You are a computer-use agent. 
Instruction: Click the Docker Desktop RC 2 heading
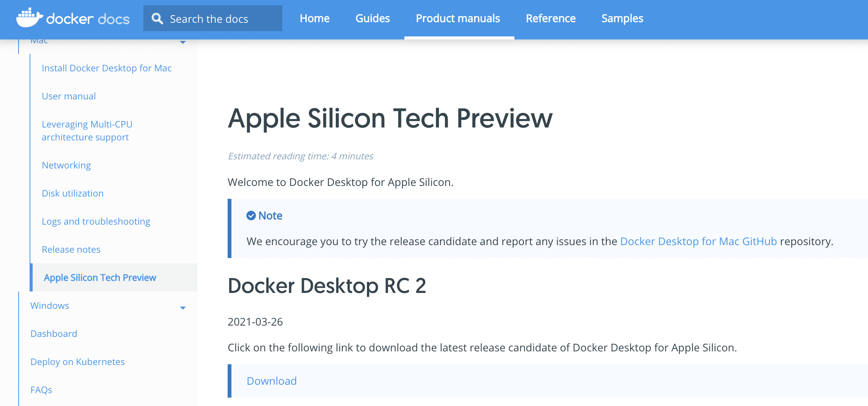click(327, 286)
